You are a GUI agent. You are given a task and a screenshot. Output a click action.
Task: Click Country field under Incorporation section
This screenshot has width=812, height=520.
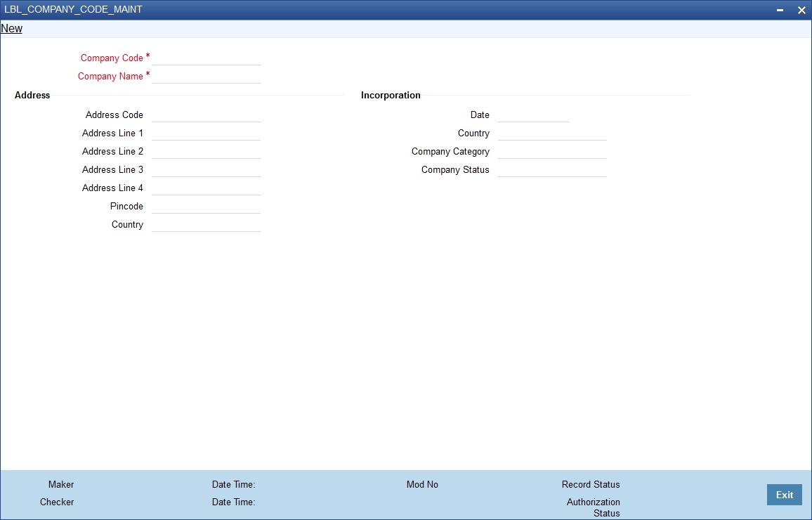click(x=553, y=133)
